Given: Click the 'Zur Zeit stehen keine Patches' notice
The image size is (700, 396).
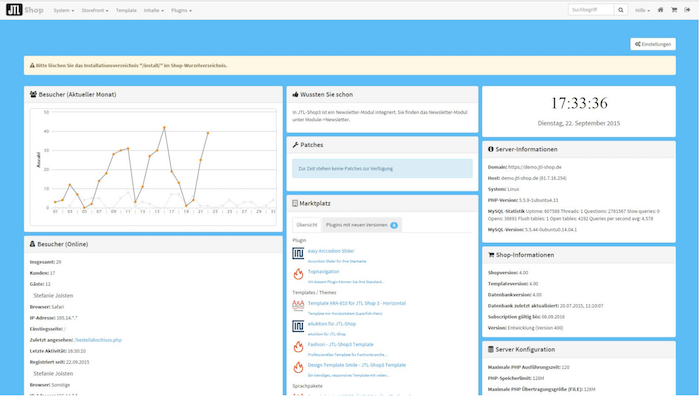Looking at the screenshot, I should 382,168.
